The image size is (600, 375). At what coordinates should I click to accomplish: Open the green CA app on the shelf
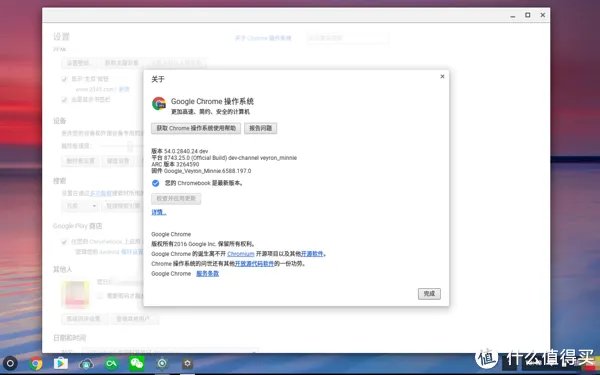[x=111, y=363]
